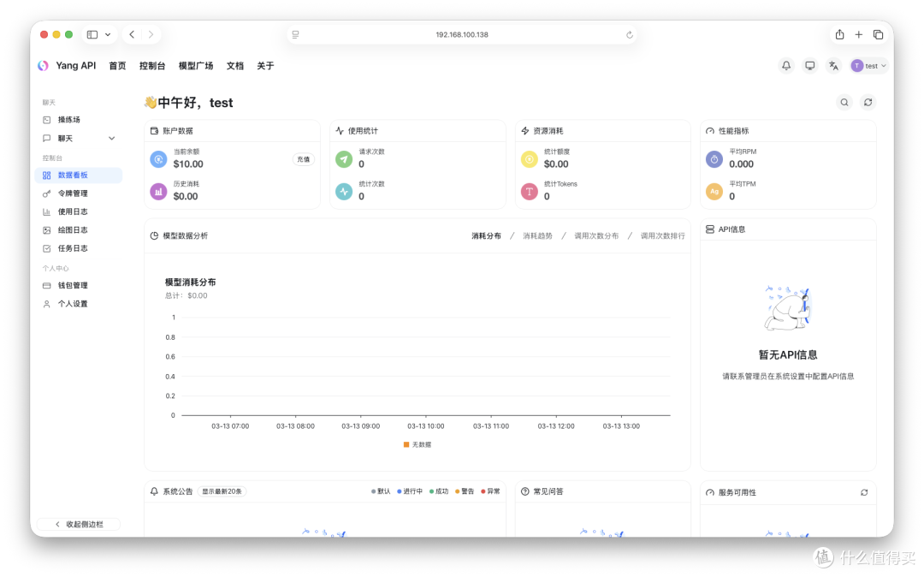Open 操练场 in sidebar

(79, 120)
